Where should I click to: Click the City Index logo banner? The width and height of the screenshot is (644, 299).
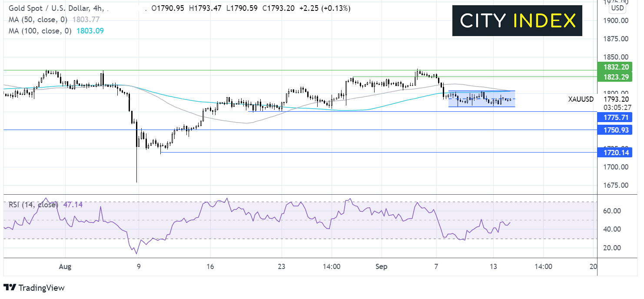517,20
